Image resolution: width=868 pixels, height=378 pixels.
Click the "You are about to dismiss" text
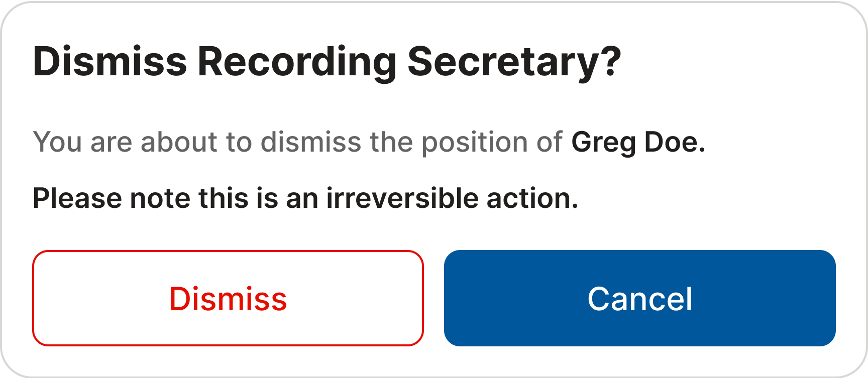pyautogui.click(x=297, y=142)
